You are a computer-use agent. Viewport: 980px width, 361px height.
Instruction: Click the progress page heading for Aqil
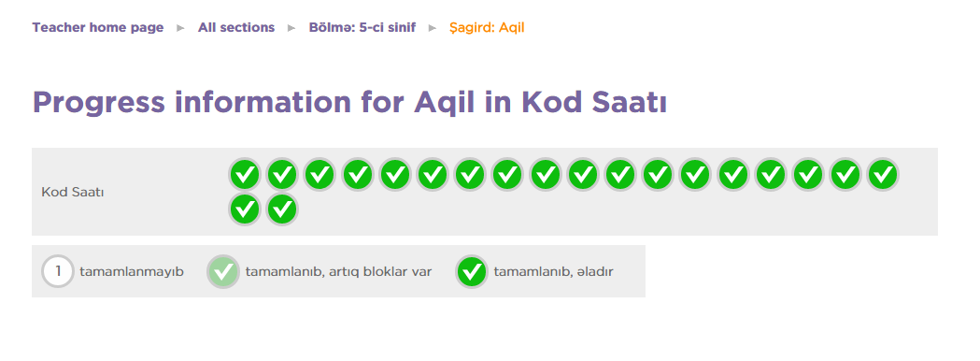349,103
